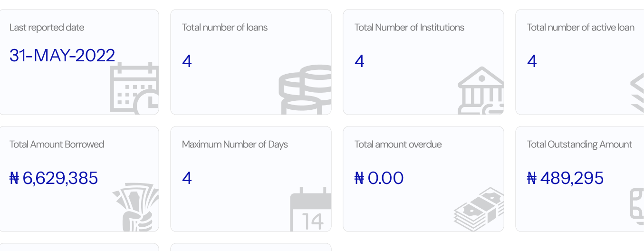Image resolution: width=644 pixels, height=251 pixels.
Task: Click the hand holding cash icon
Action: [135, 207]
